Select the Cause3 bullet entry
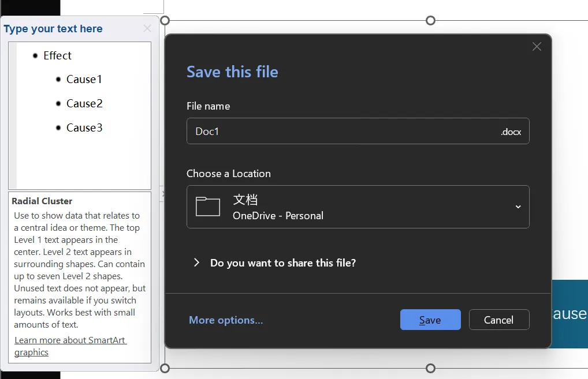Viewport: 588px width, 379px height. click(x=84, y=128)
